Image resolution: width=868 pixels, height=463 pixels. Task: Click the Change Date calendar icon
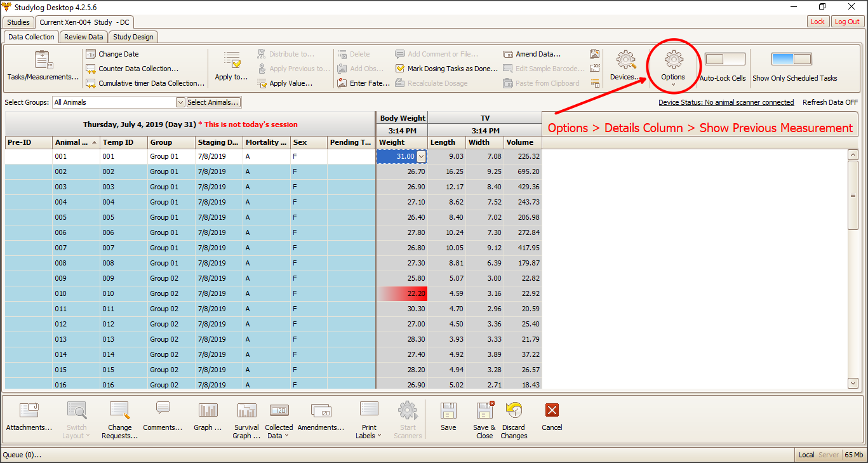click(91, 54)
